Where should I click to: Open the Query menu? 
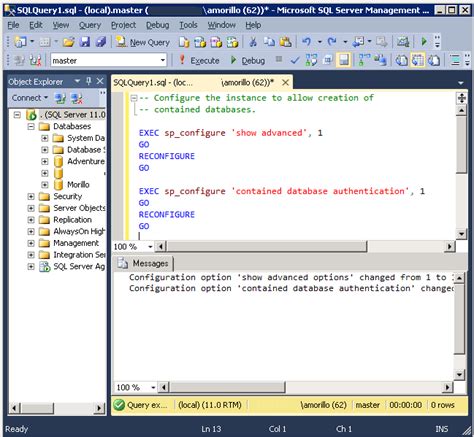coord(90,25)
